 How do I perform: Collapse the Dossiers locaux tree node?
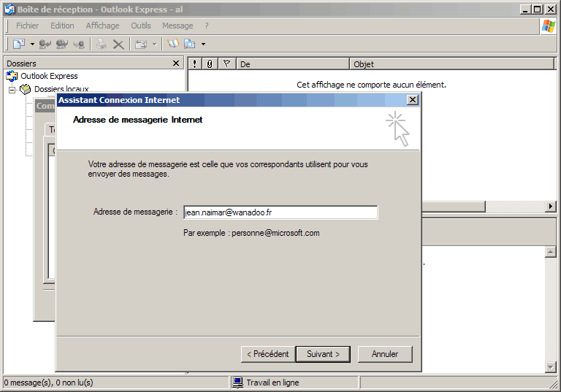(x=12, y=90)
